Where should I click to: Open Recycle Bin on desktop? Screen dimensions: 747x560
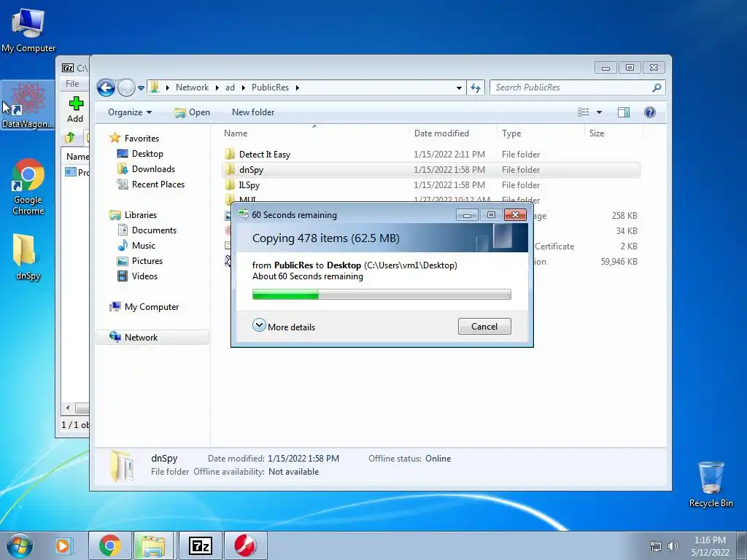pos(711,484)
